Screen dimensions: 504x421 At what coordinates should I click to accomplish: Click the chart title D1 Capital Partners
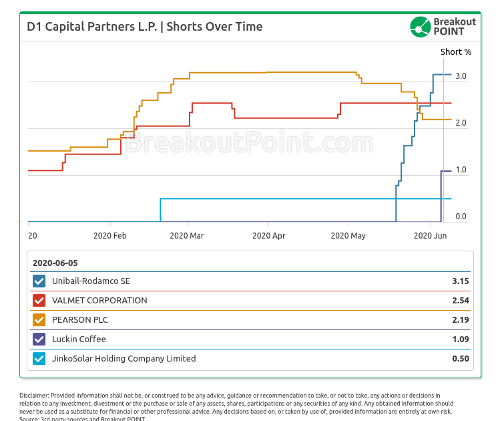(x=145, y=27)
